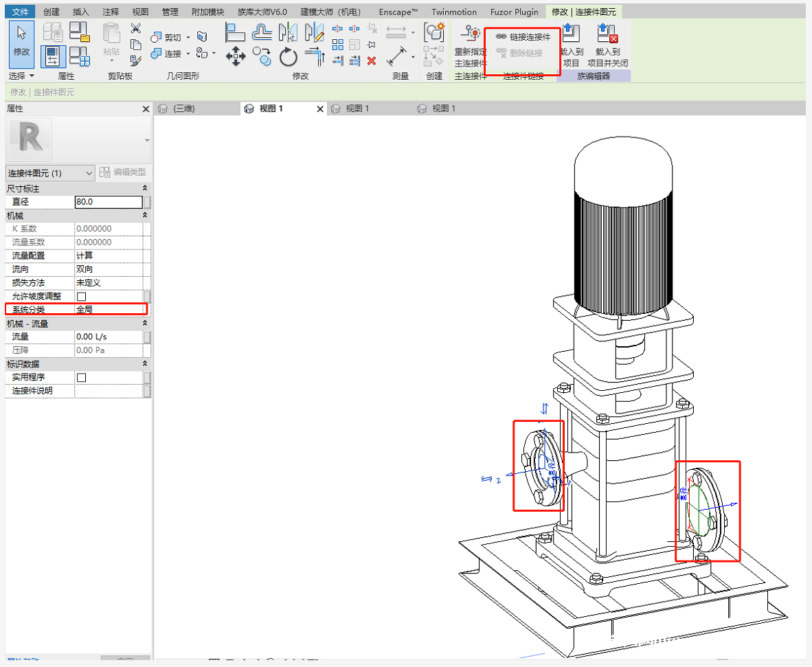Click the Move tool four-arrow icon
The width and height of the screenshot is (812, 667).
point(236,56)
